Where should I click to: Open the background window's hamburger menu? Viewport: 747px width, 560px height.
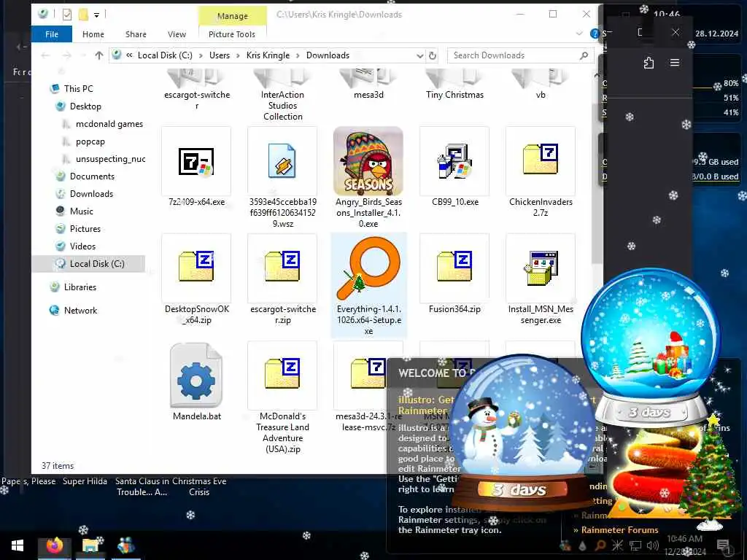(x=675, y=63)
